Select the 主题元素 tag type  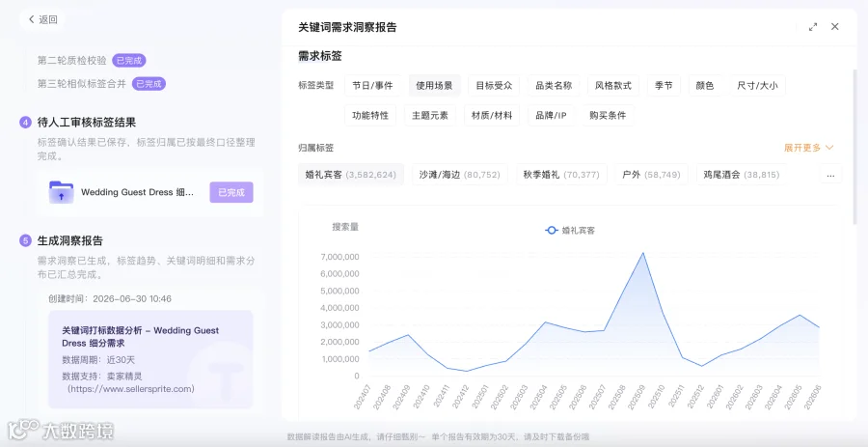[430, 116]
